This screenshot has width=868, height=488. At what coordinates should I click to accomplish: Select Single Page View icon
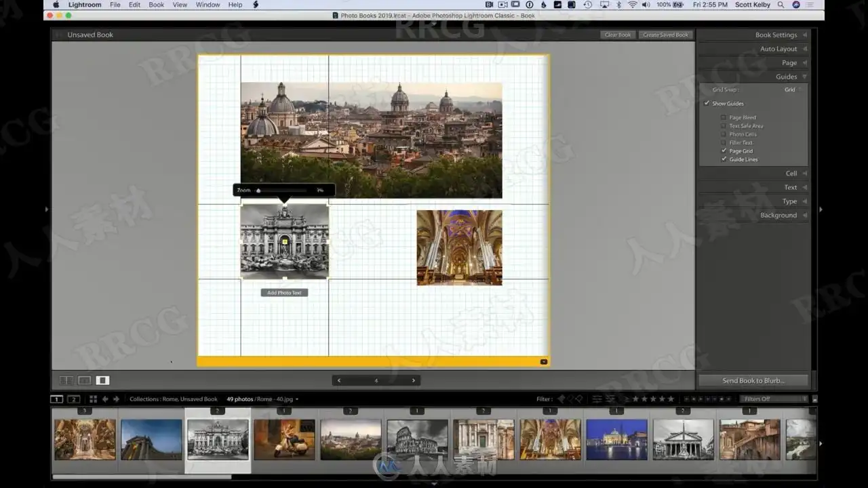tap(102, 380)
